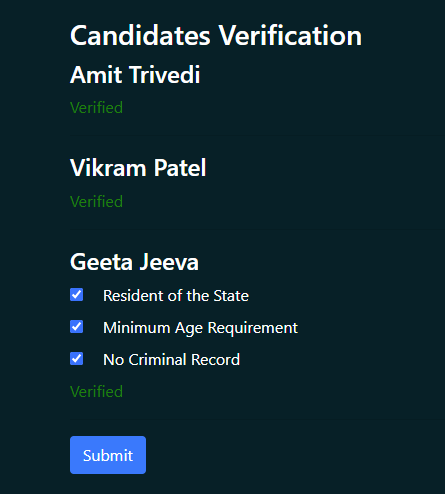Viewport: 445px width, 494px height.
Task: Click the Verified status under Amit Trivedi
Action: 96,108
